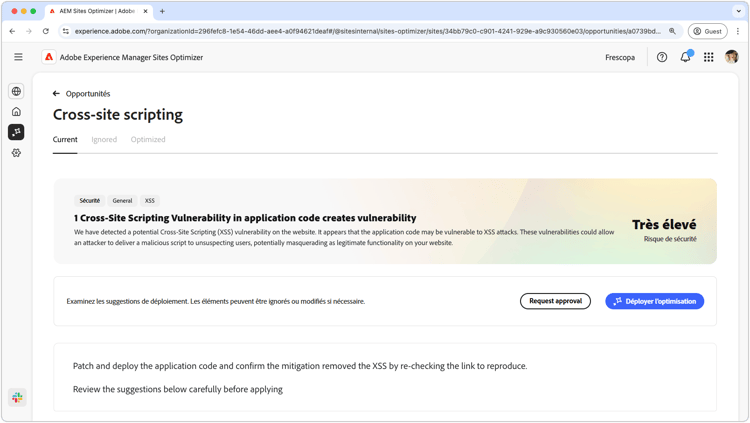The height and width of the screenshot is (423, 750).
Task: Click browser forward arrow
Action: 29,31
